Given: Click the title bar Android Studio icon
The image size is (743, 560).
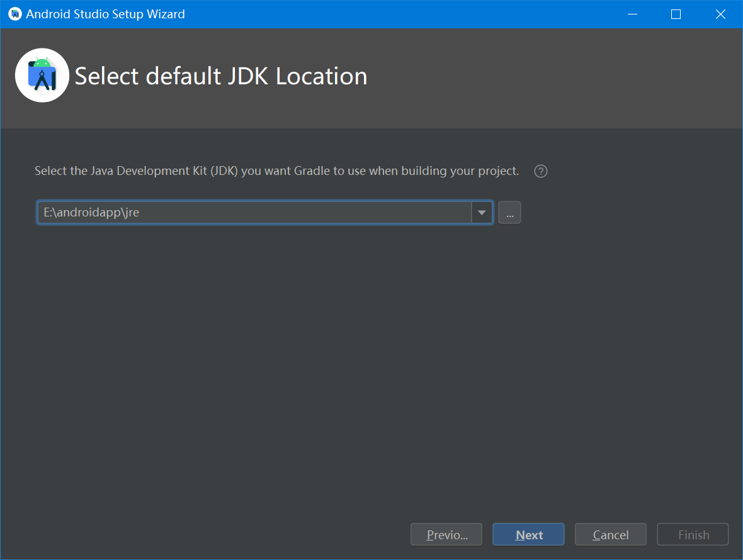Looking at the screenshot, I should coord(15,14).
